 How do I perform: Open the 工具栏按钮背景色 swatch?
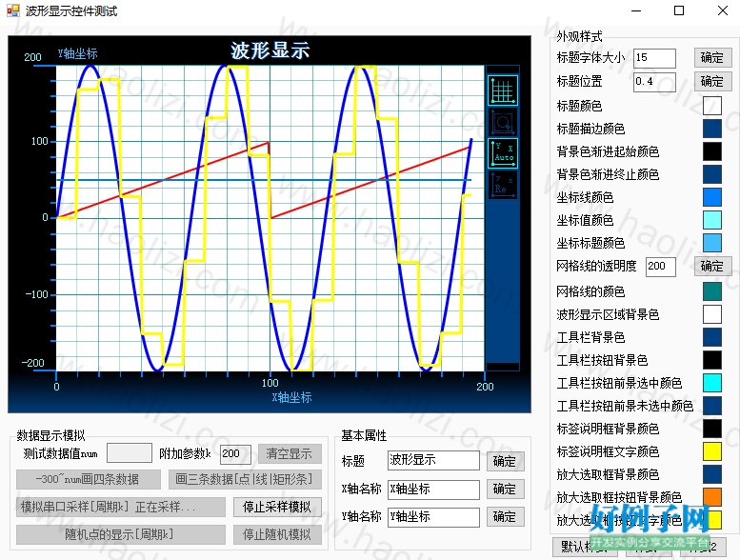coord(711,360)
